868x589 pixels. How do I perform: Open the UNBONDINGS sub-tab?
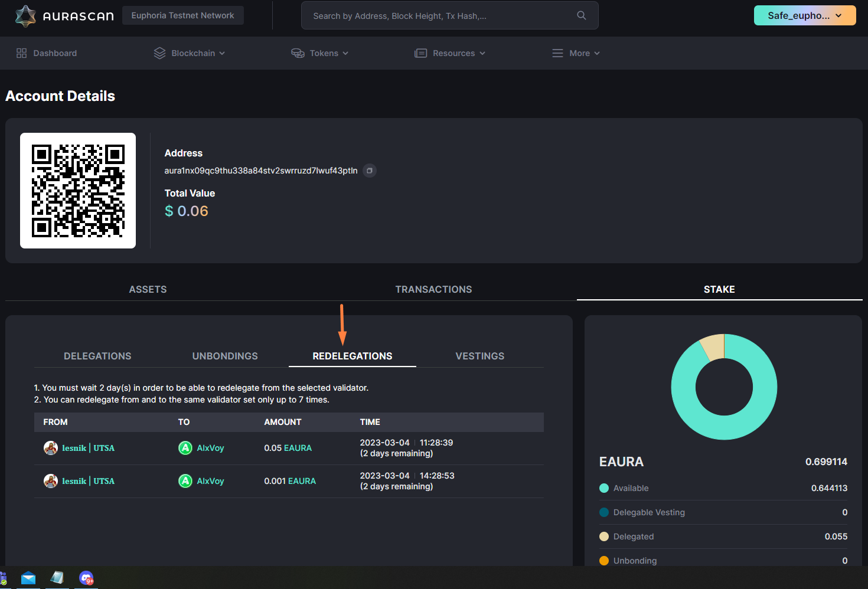pyautogui.click(x=225, y=356)
